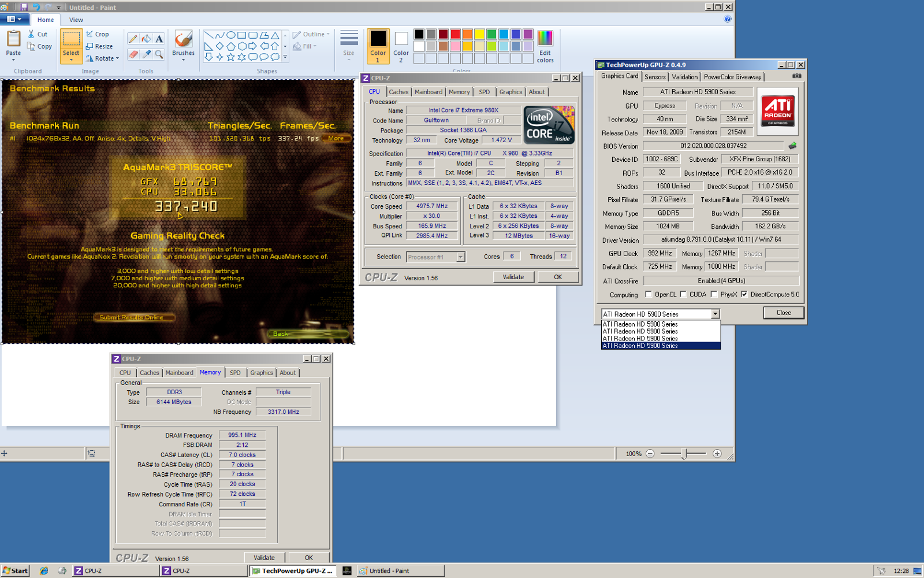The width and height of the screenshot is (924, 578).
Task: Click the ATI Radeon logo in GPU-Z
Action: coord(777,110)
